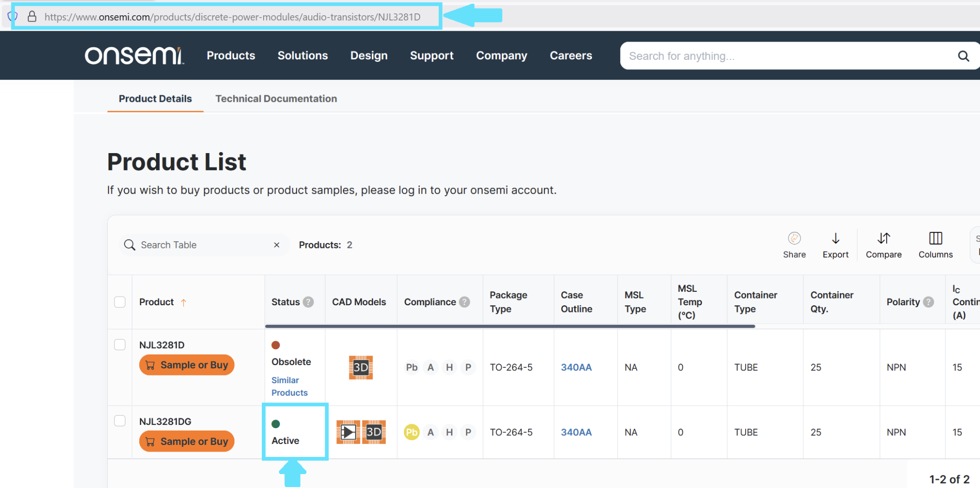The width and height of the screenshot is (980, 488).
Task: Click A compliance badge for NJL3281DG
Action: pos(431,432)
